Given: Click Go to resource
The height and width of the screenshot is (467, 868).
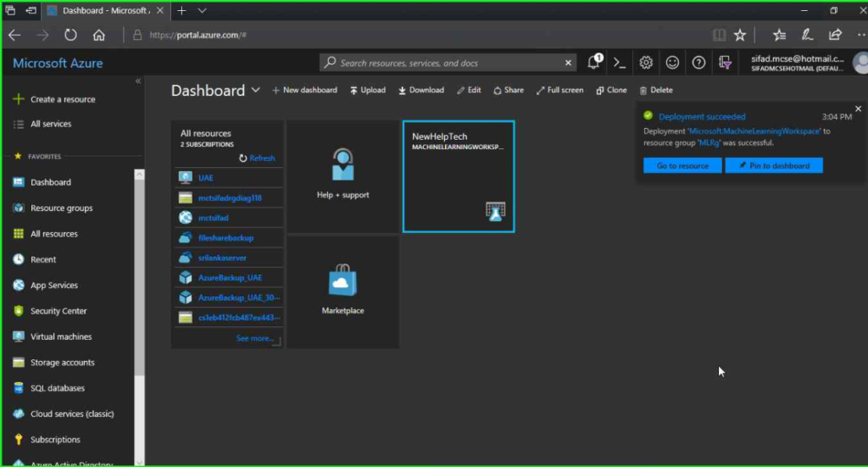Looking at the screenshot, I should (x=682, y=165).
